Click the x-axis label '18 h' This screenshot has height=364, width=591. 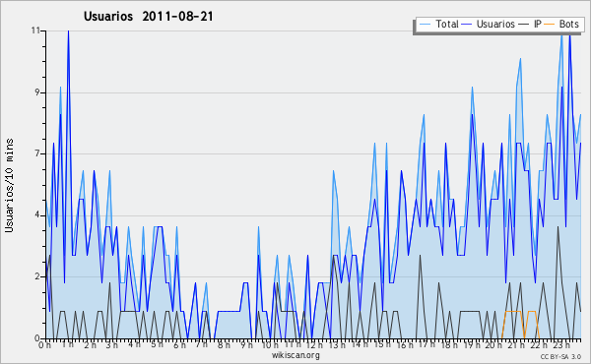(449, 344)
